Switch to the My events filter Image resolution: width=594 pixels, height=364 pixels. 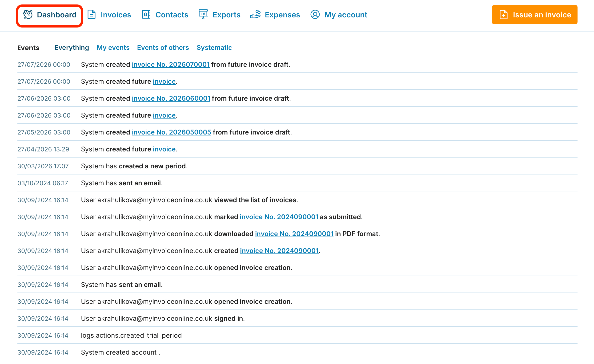pyautogui.click(x=113, y=48)
